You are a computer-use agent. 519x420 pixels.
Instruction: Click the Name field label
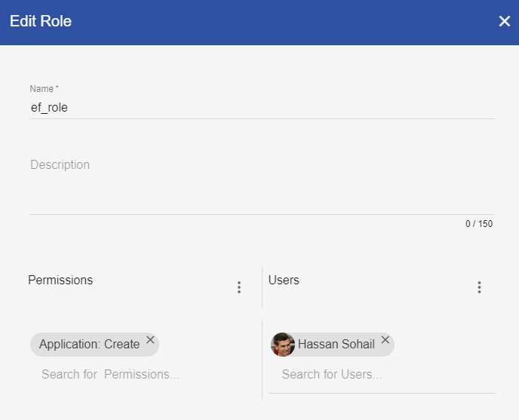(41, 89)
